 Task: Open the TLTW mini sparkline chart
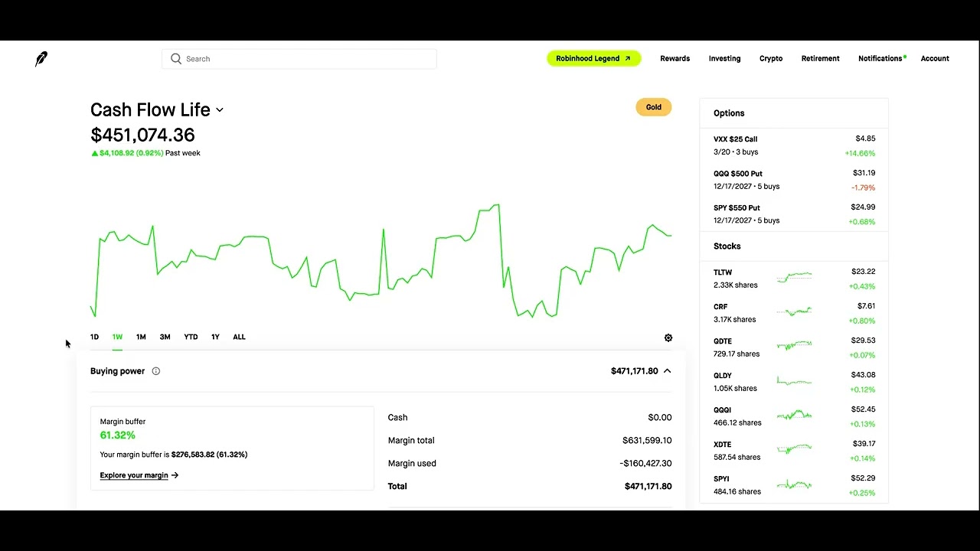click(794, 277)
